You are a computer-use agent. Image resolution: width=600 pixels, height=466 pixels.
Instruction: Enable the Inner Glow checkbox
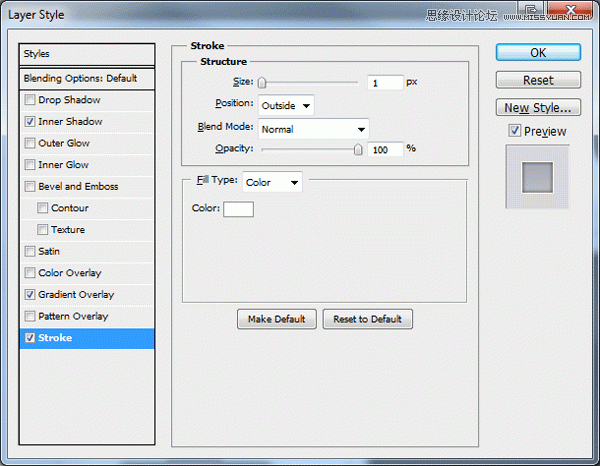coord(29,165)
